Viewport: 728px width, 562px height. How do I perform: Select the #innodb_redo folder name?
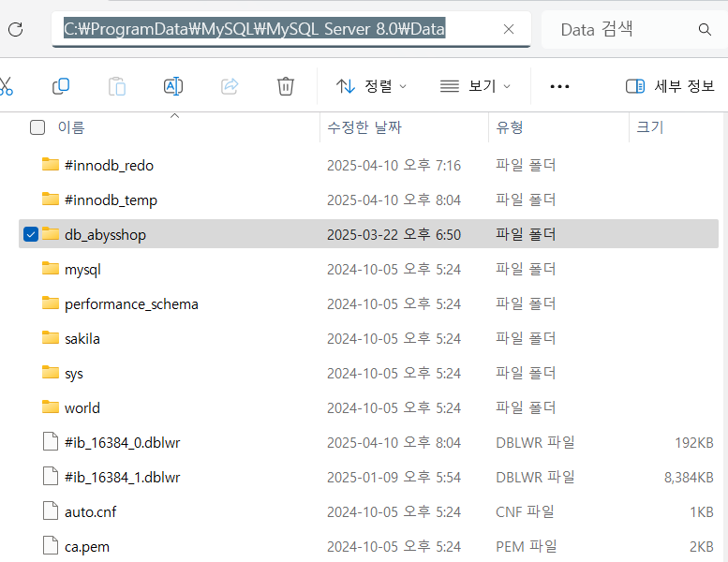(109, 165)
